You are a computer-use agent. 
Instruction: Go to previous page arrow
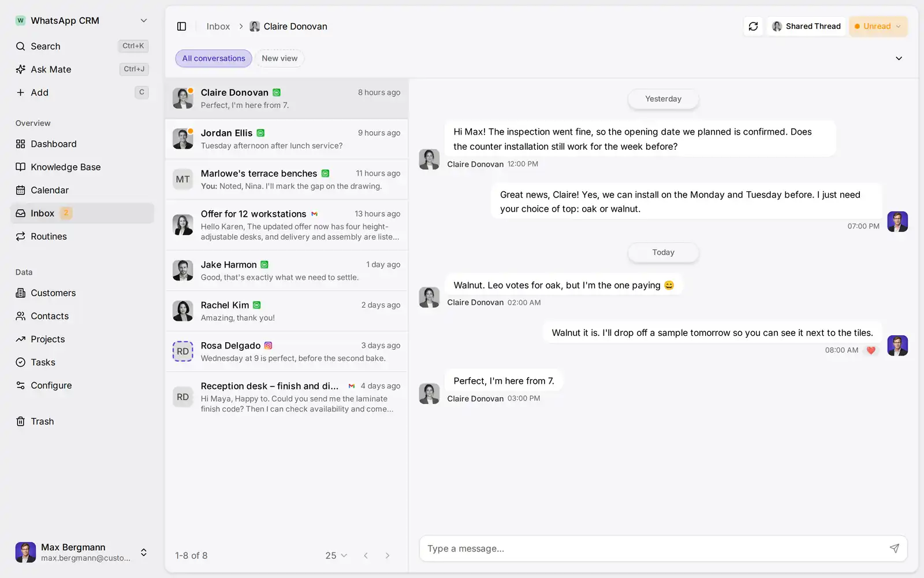click(x=366, y=555)
